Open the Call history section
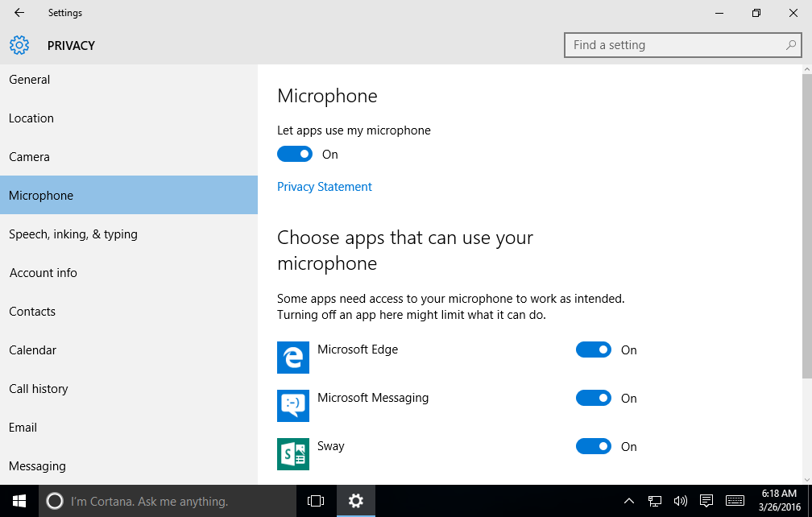Image resolution: width=812 pixels, height=517 pixels. point(128,389)
